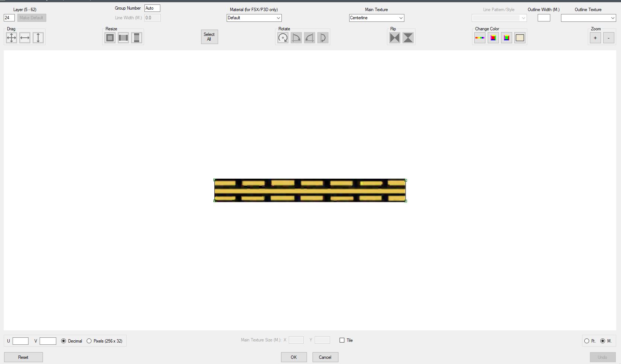Screen dimensions: 621x364
Task: Select the vertical-only drag tool
Action: pyautogui.click(x=38, y=37)
